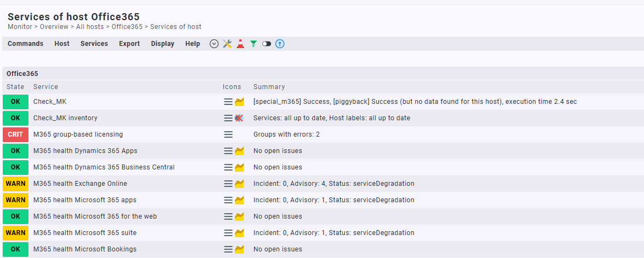Toggle the checkbox switch in the toolbar
This screenshot has width=644, height=258.
click(x=267, y=44)
